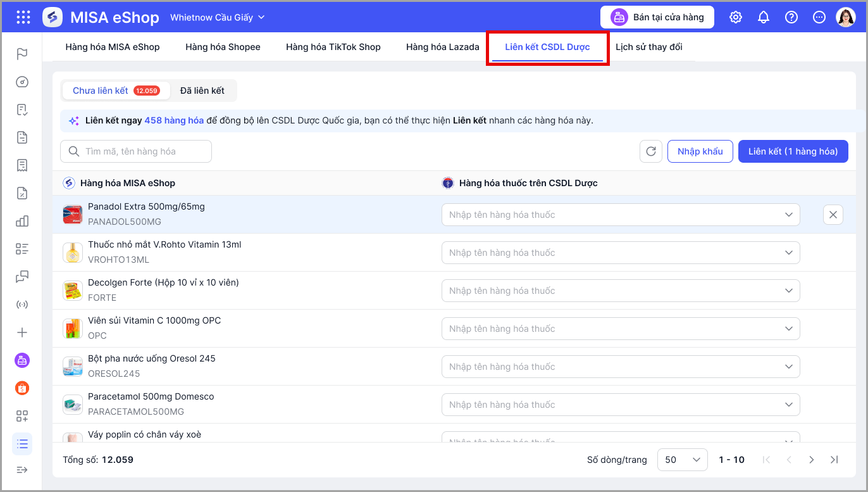Open the gauge dashboard icon in sidebar
The height and width of the screenshot is (492, 868).
coord(22,82)
